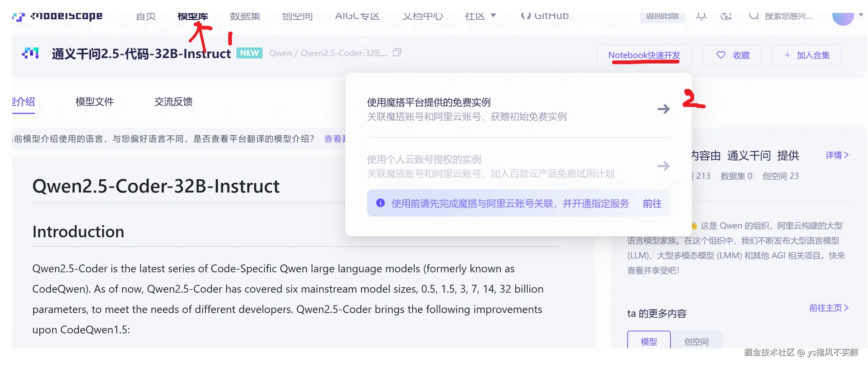Switch to the 交流反馈 tab
The image size is (868, 367).
[x=173, y=102]
